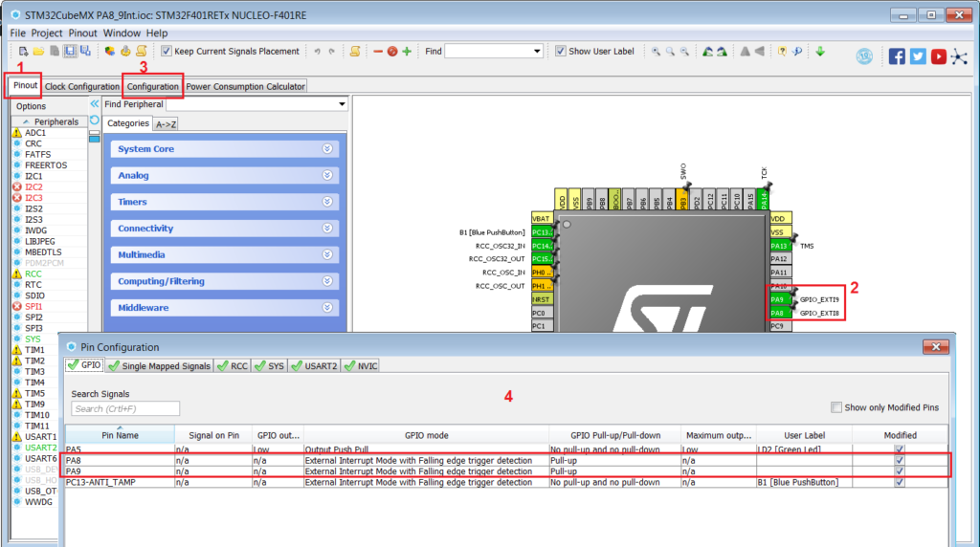The height and width of the screenshot is (547, 980).
Task: Uncheck Keep Current Signals Placement
Action: click(167, 52)
